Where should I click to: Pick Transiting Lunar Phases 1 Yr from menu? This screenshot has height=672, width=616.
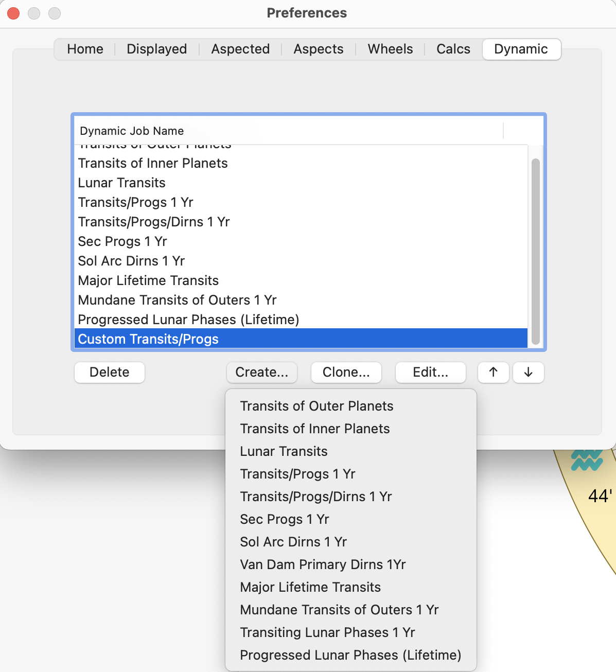click(x=327, y=632)
